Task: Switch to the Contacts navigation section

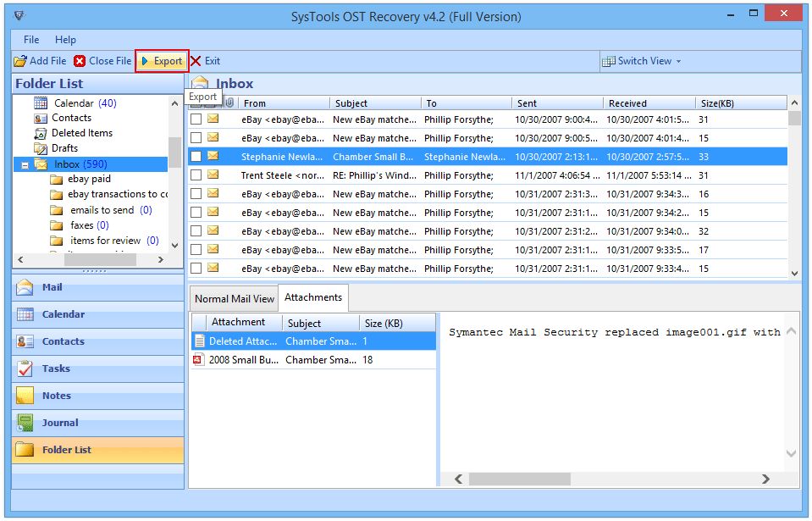Action: (97, 341)
